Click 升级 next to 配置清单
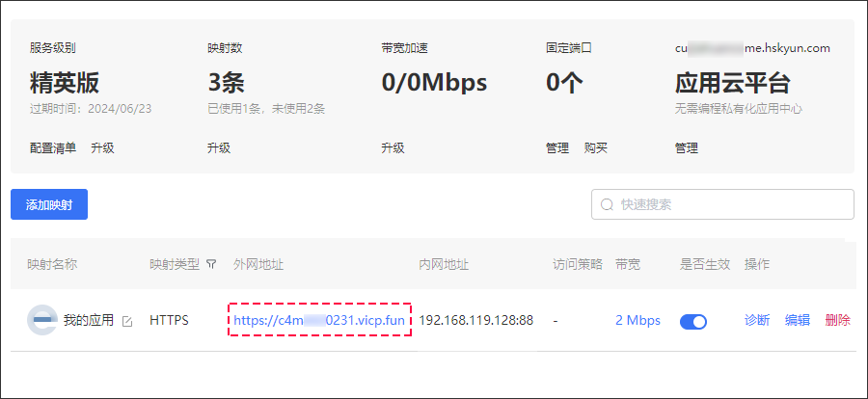Screen dimensions: 868x399 pos(102,147)
